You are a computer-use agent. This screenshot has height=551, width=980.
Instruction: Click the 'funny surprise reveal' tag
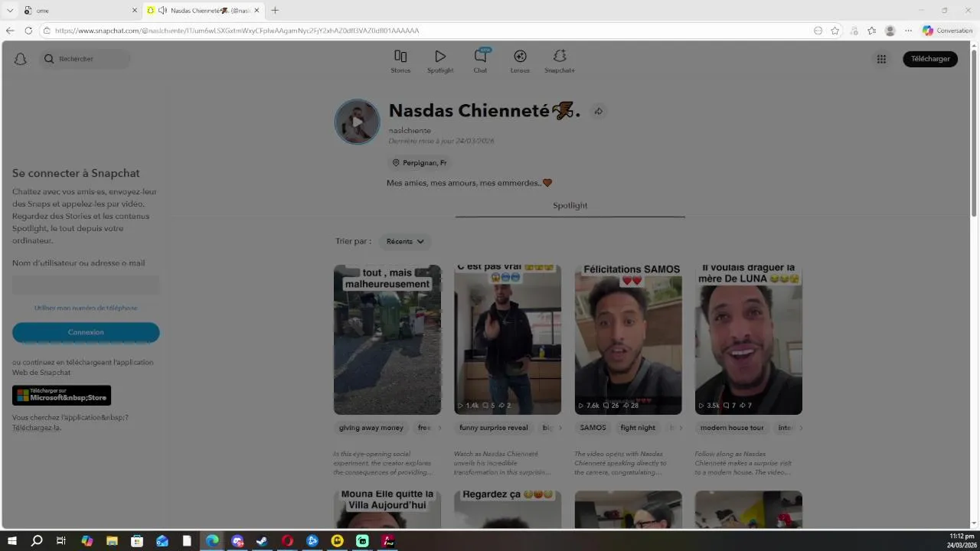tap(494, 428)
